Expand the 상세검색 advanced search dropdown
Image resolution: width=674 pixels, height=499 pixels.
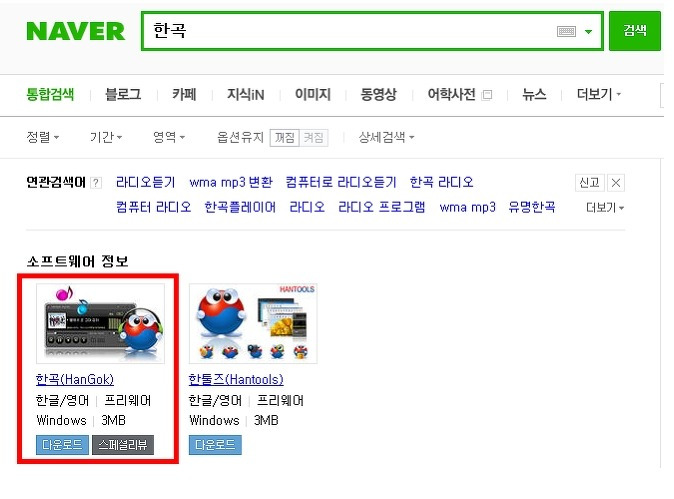386,137
